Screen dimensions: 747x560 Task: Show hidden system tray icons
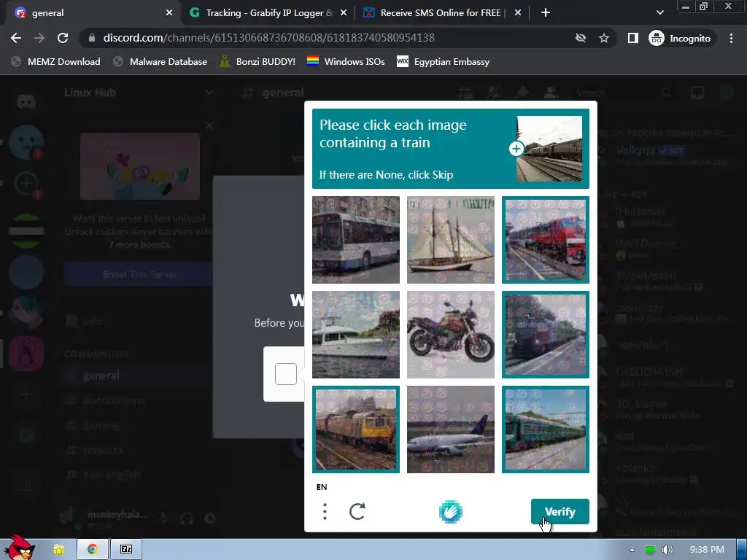click(x=632, y=550)
